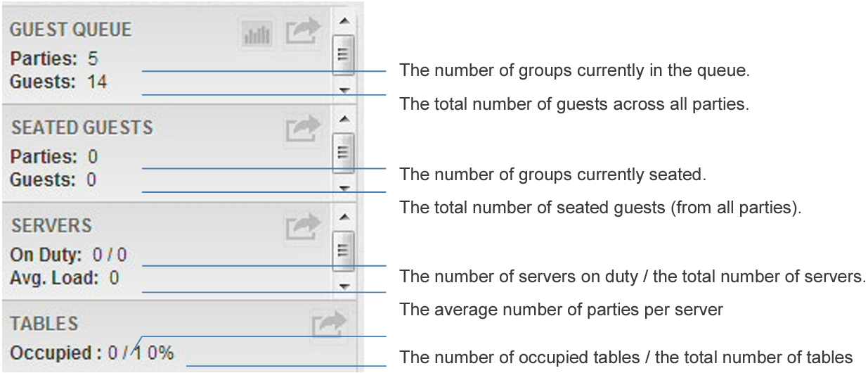Select the SERVERS panel header
Screen dimensions: 868x373
51,225
